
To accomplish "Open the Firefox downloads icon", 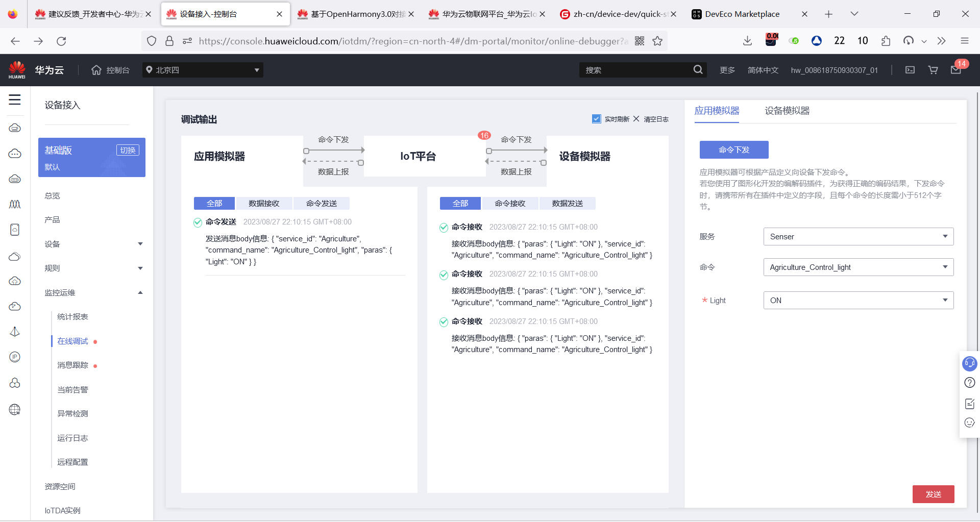I will pyautogui.click(x=747, y=41).
